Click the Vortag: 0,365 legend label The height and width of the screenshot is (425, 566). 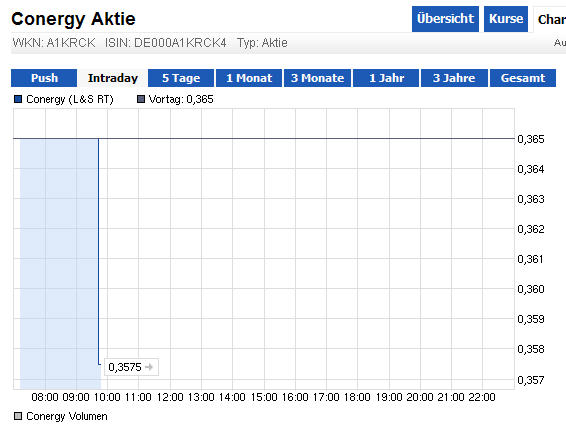pyautogui.click(x=181, y=99)
